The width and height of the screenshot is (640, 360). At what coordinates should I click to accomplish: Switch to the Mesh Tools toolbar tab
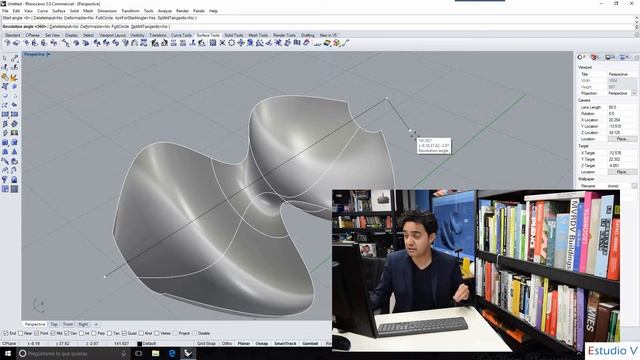[x=258, y=36]
